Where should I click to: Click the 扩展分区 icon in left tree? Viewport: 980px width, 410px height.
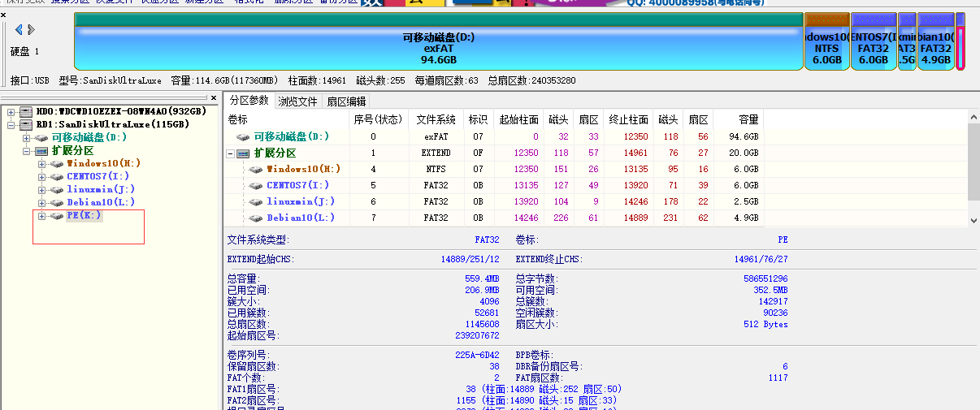coord(41,151)
